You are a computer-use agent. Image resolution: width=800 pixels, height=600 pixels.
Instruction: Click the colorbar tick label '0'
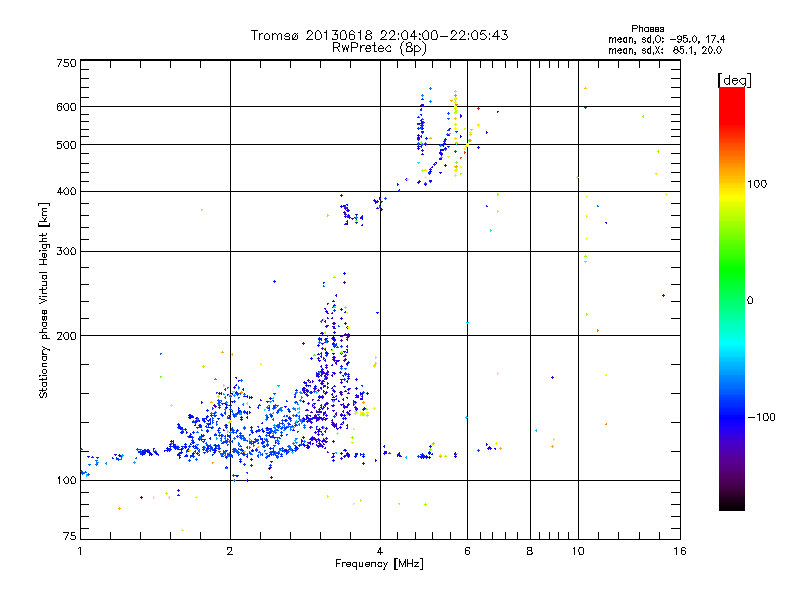tap(750, 301)
